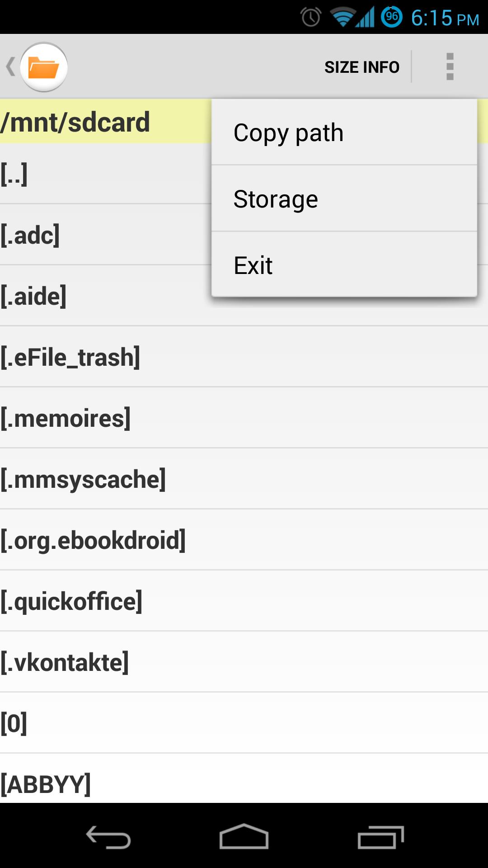Open the overflow menu with three dots

[450, 66]
